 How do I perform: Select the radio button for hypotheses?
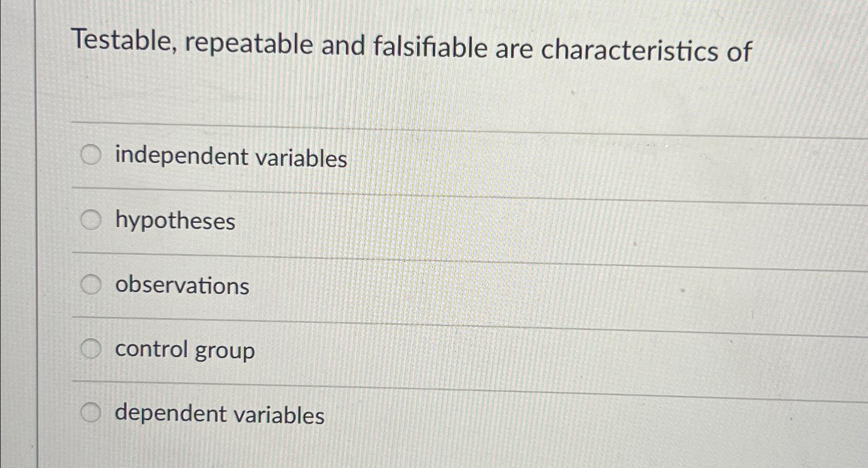[92, 221]
